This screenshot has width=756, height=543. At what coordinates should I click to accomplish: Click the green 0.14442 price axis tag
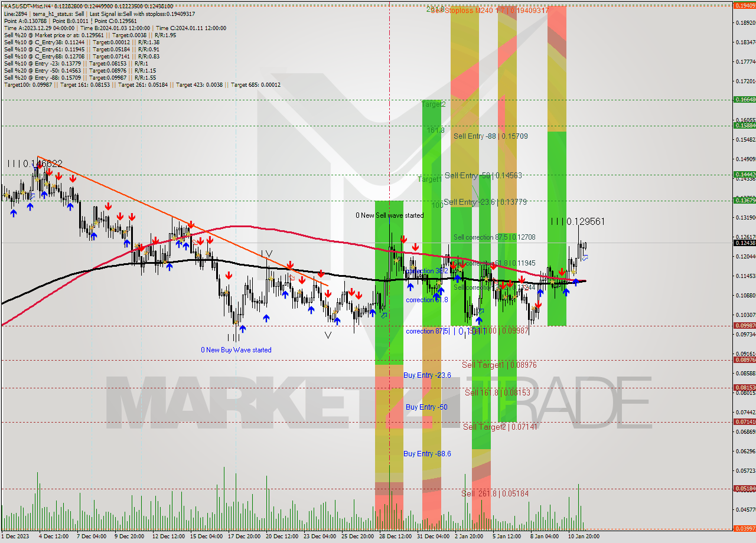pyautogui.click(x=744, y=174)
